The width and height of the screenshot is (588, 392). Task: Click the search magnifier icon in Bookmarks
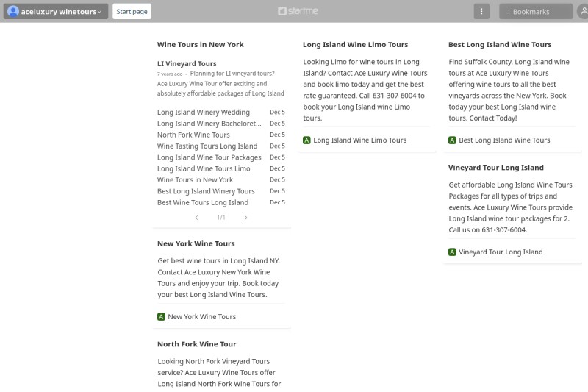pyautogui.click(x=507, y=12)
